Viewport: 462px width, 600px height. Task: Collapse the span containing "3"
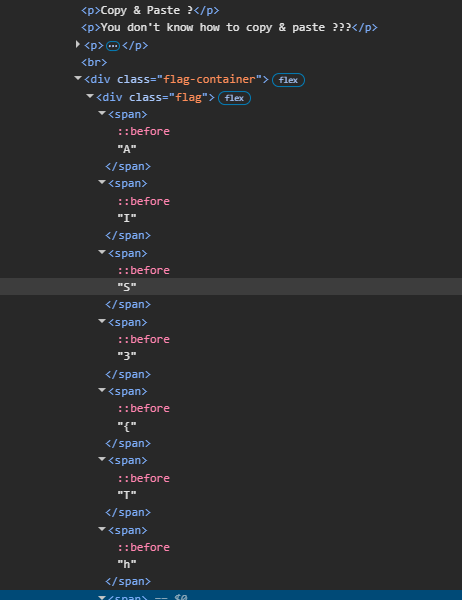102,321
